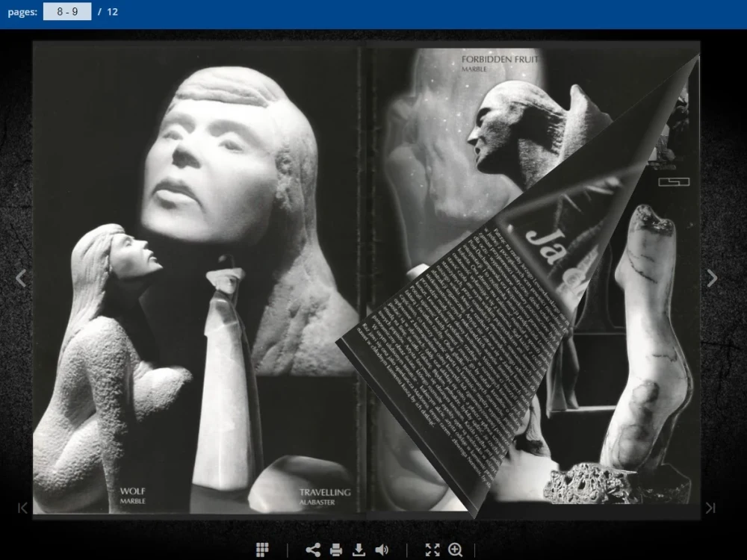Print the publication with printer icon
This screenshot has width=747, height=560.
[x=336, y=550]
